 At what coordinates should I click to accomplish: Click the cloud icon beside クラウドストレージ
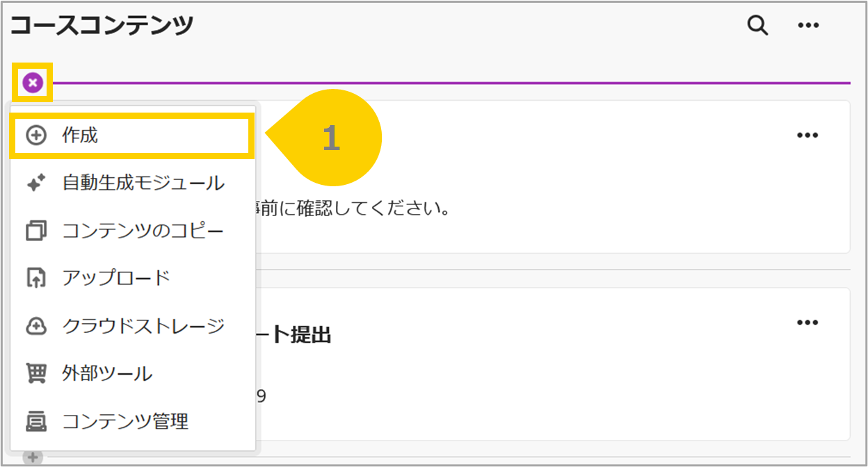pos(35,326)
